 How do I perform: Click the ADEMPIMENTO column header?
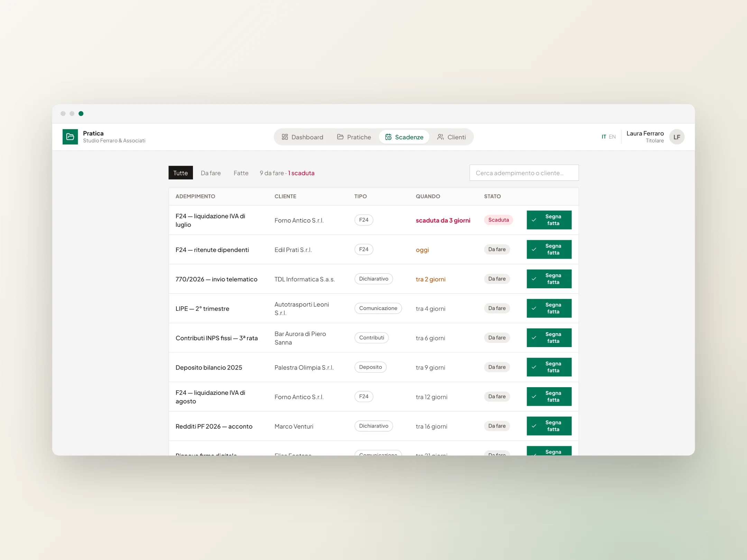tap(195, 196)
